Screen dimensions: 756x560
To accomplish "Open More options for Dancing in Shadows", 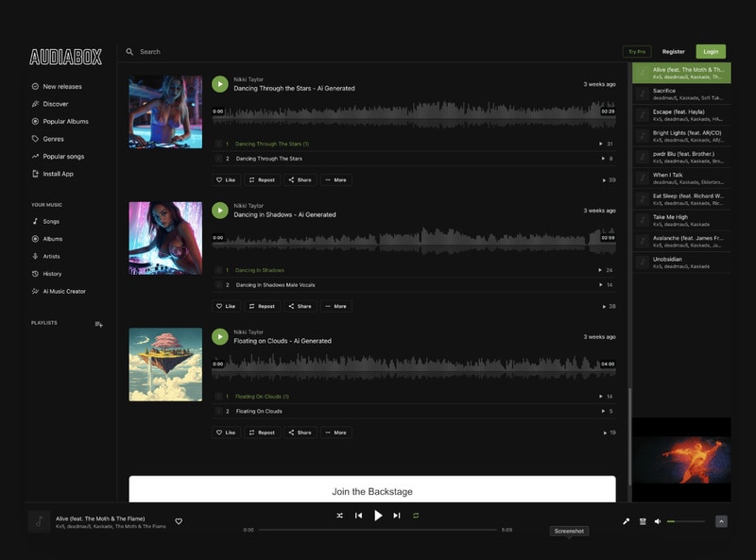I will pos(335,306).
